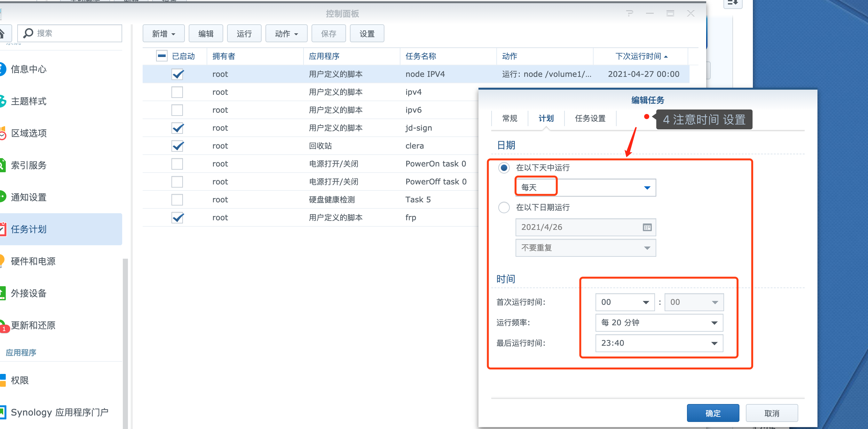Toggle the header 已启动 select-all checkbox
The image size is (868, 429).
click(162, 56)
